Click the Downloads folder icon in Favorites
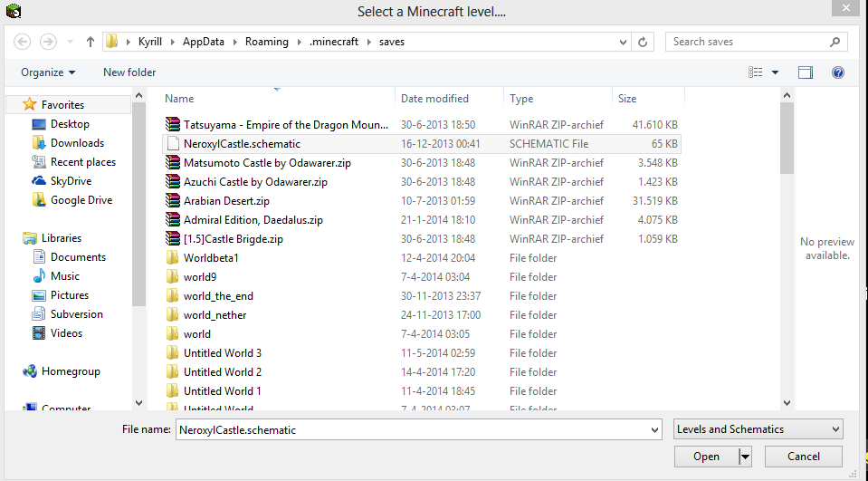868x481 pixels. pos(39,143)
